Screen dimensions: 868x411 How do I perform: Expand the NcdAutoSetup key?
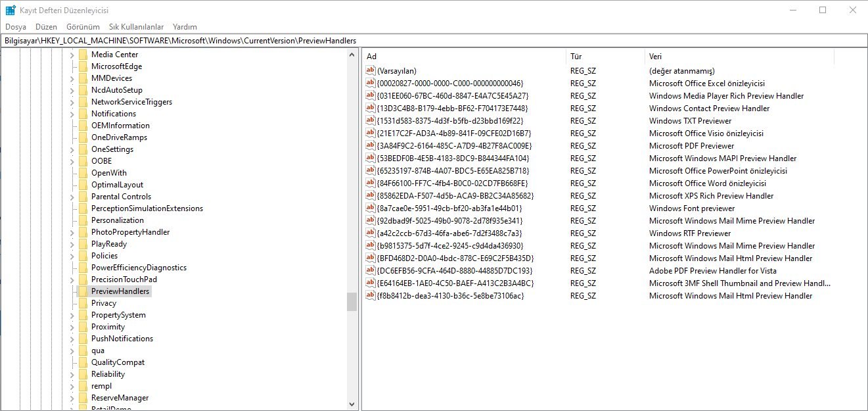(x=72, y=90)
